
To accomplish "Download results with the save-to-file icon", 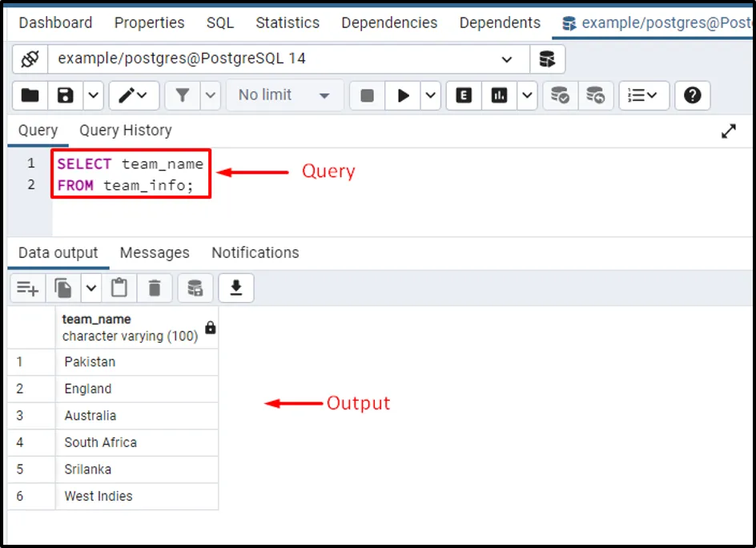I will [x=235, y=288].
